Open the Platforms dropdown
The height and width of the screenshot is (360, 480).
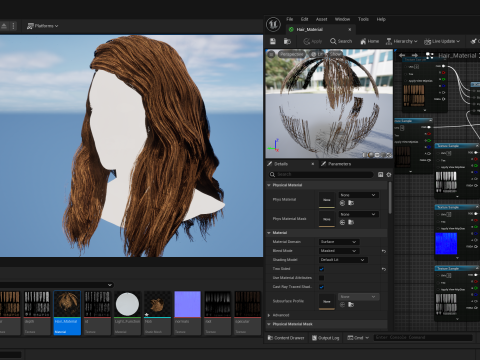click(42, 26)
